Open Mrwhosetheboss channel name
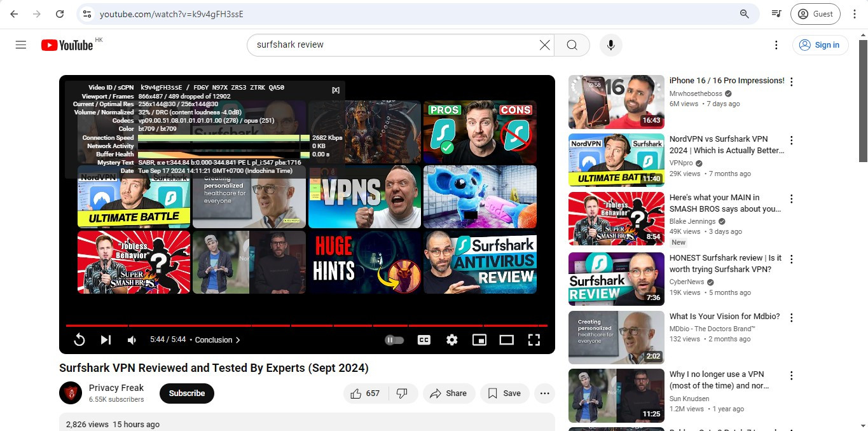This screenshot has height=431, width=868. (x=696, y=93)
